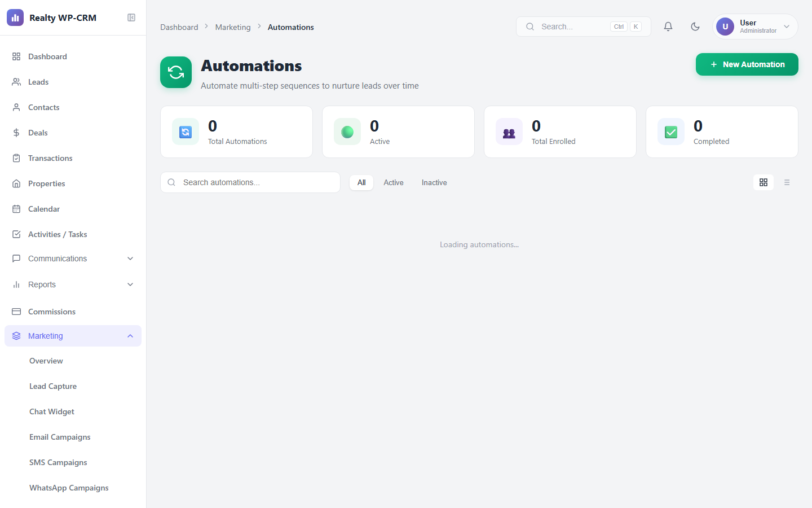Click the Loading automations... text
The height and width of the screenshot is (508, 812).
point(479,244)
